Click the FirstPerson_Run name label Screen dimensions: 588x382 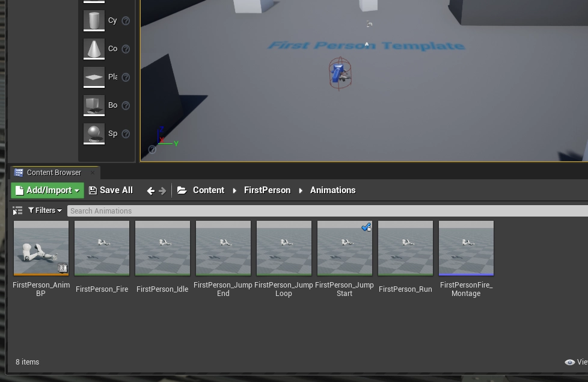405,289
